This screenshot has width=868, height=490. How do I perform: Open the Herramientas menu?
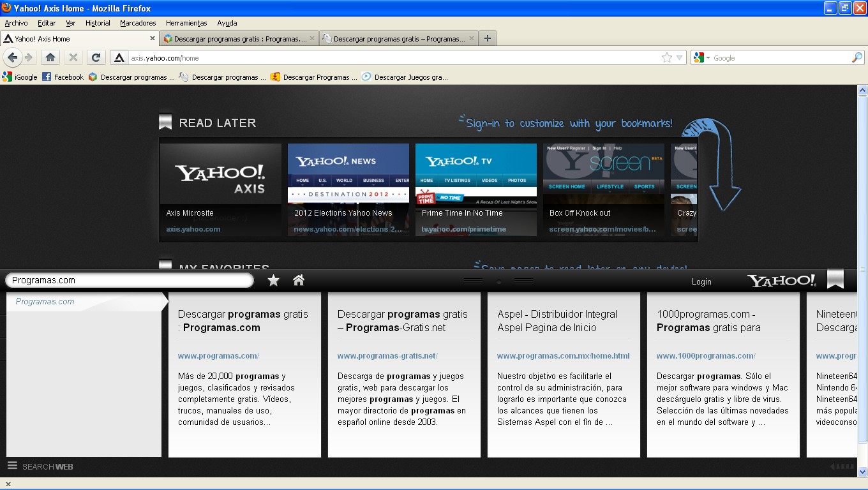coord(186,23)
